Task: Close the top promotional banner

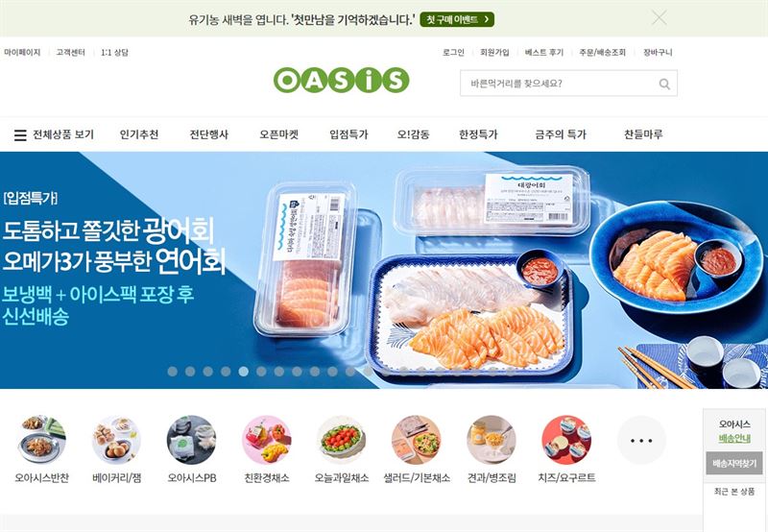Action: (659, 18)
